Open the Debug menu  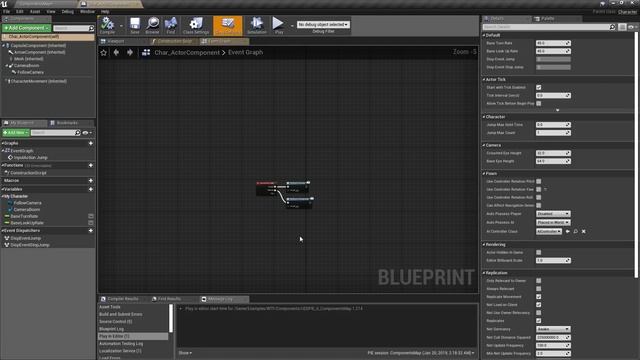[67, 11]
